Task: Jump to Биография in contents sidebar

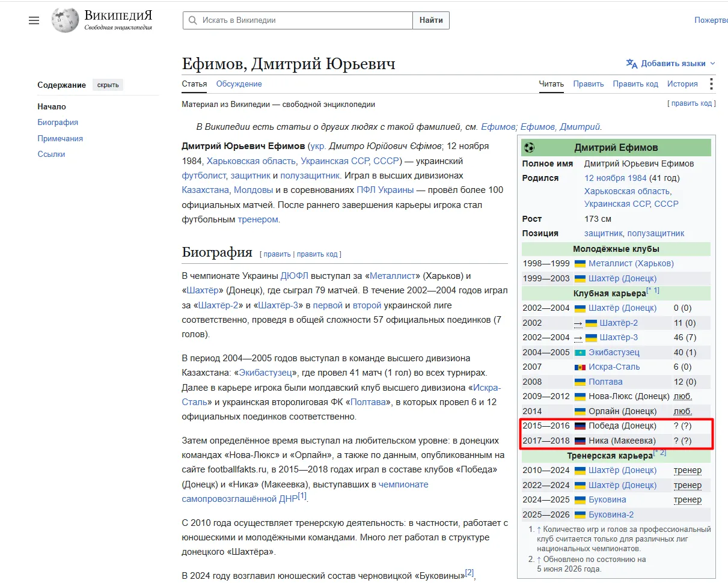Action: point(58,122)
